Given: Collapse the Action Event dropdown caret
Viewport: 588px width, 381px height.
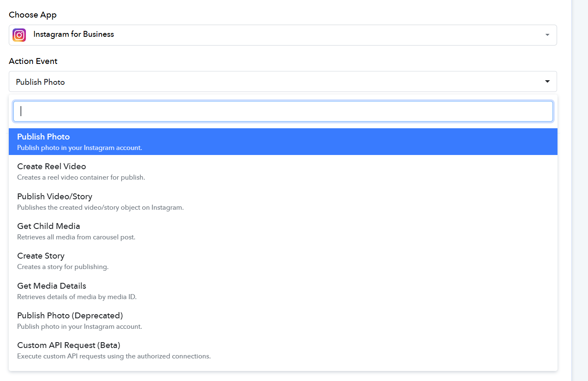Looking at the screenshot, I should 547,81.
